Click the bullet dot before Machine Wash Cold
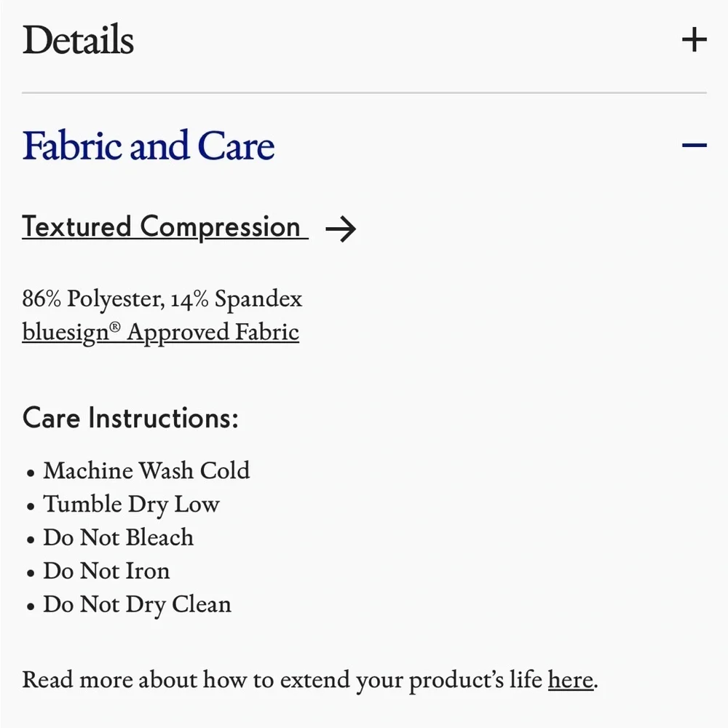 click(x=31, y=473)
